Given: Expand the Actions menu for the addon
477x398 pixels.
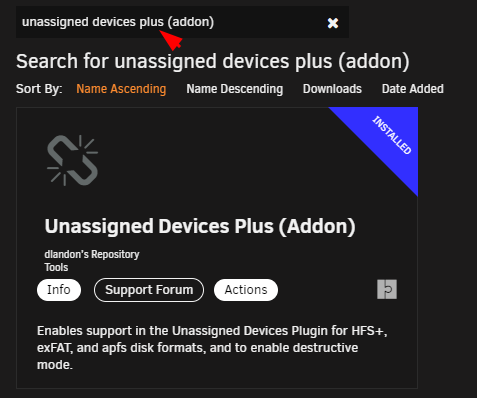Looking at the screenshot, I should [x=246, y=290].
